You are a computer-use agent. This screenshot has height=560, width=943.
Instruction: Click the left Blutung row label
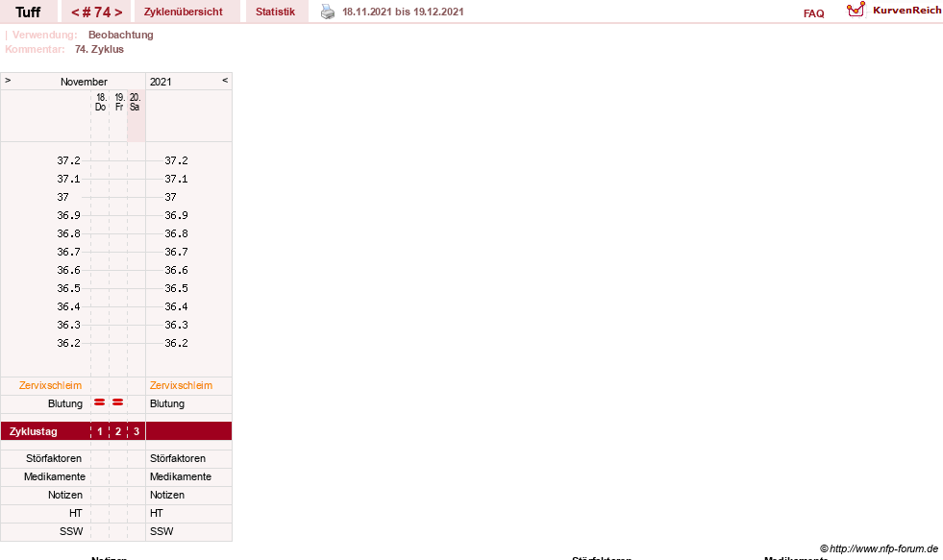click(x=65, y=403)
